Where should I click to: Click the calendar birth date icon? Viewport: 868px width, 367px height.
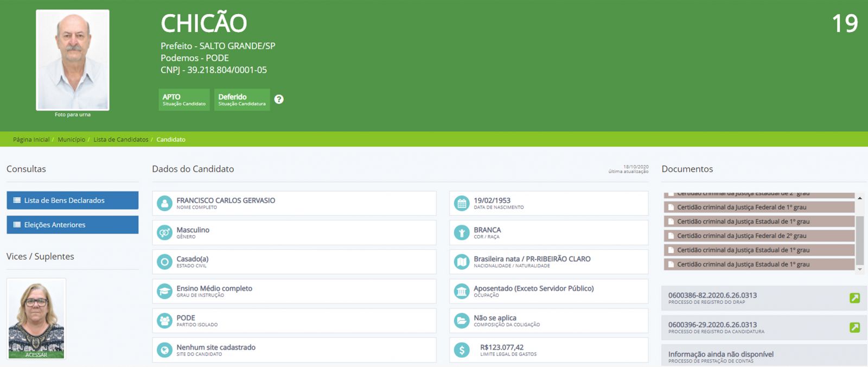coord(462,204)
